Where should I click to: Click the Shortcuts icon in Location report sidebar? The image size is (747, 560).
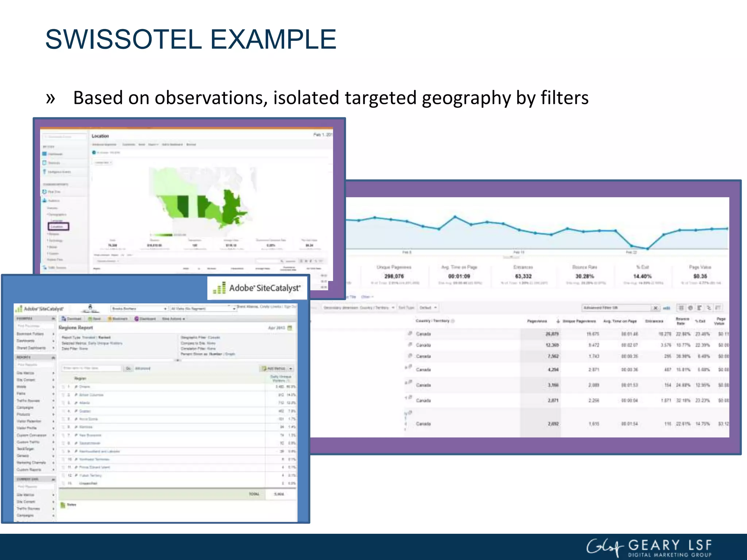[x=44, y=163]
